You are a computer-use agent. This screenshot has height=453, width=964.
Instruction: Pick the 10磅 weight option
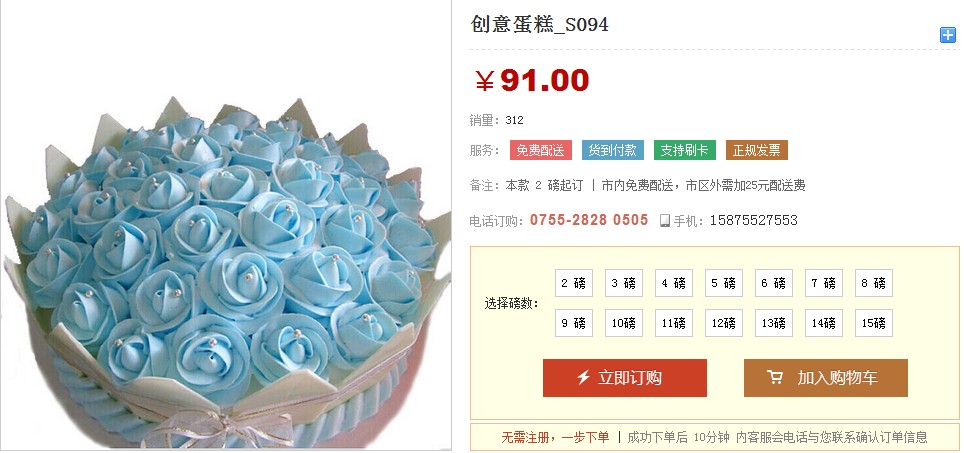623,323
